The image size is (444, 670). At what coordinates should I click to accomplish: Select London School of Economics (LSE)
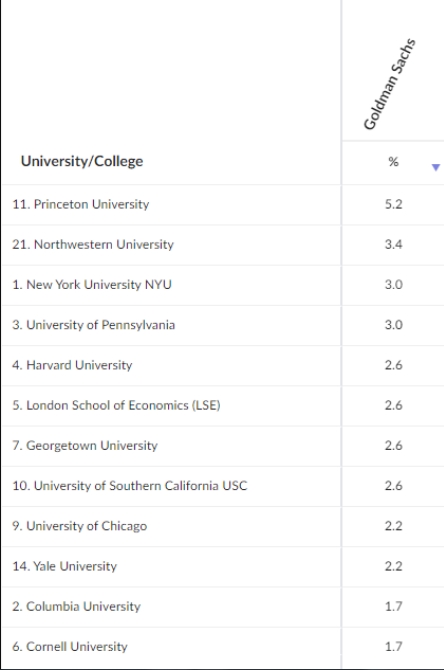click(x=116, y=405)
